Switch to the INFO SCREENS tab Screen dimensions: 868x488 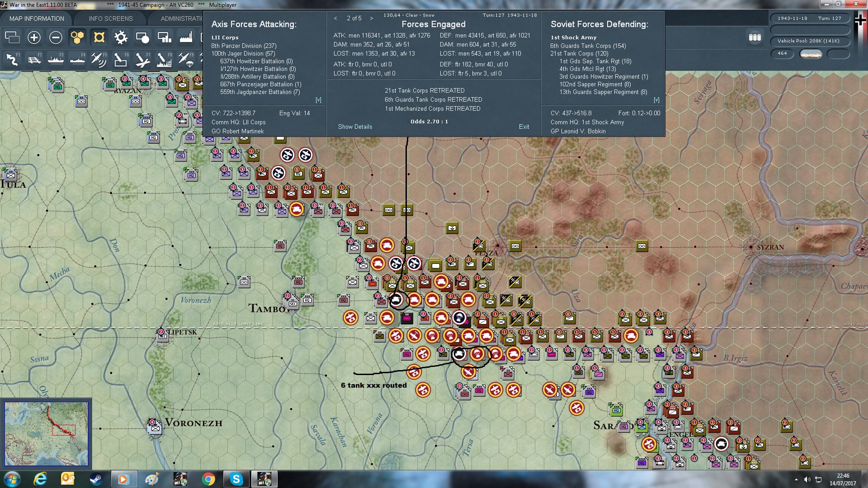111,19
